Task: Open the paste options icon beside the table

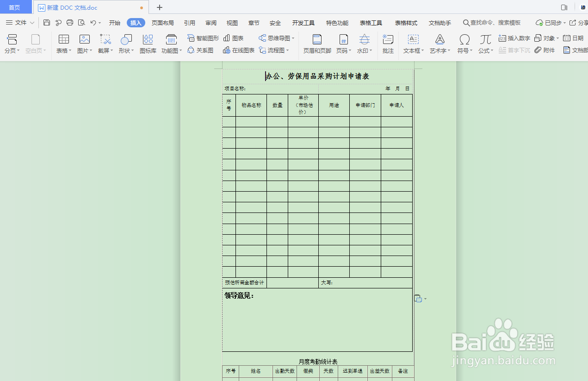Action: click(418, 299)
